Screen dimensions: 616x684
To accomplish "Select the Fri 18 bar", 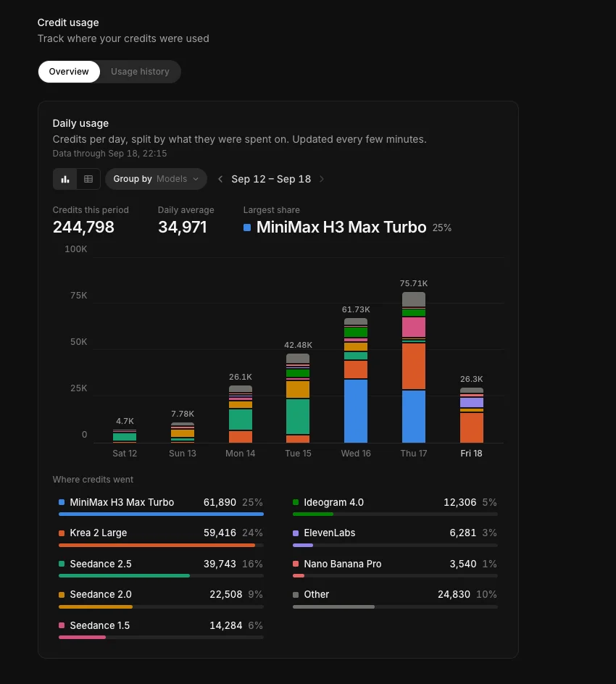I will click(x=472, y=415).
